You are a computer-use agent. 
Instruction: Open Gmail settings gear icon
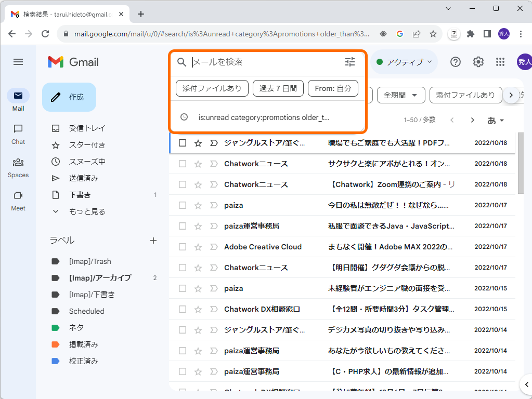coord(478,62)
